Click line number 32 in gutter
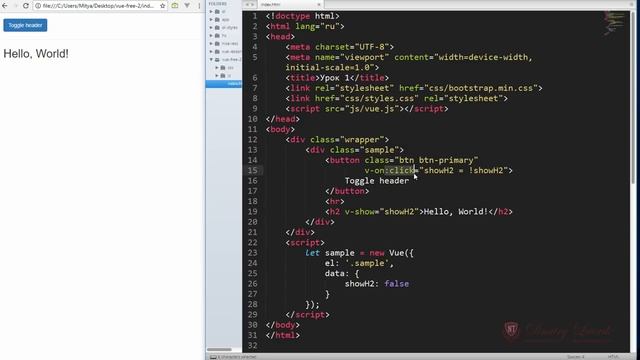This screenshot has height=360, width=640. click(x=252, y=345)
